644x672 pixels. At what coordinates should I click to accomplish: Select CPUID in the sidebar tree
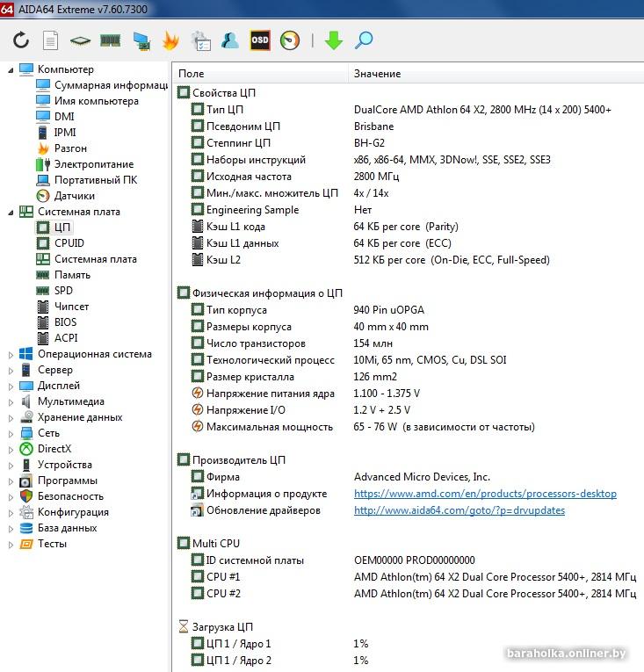[69, 243]
